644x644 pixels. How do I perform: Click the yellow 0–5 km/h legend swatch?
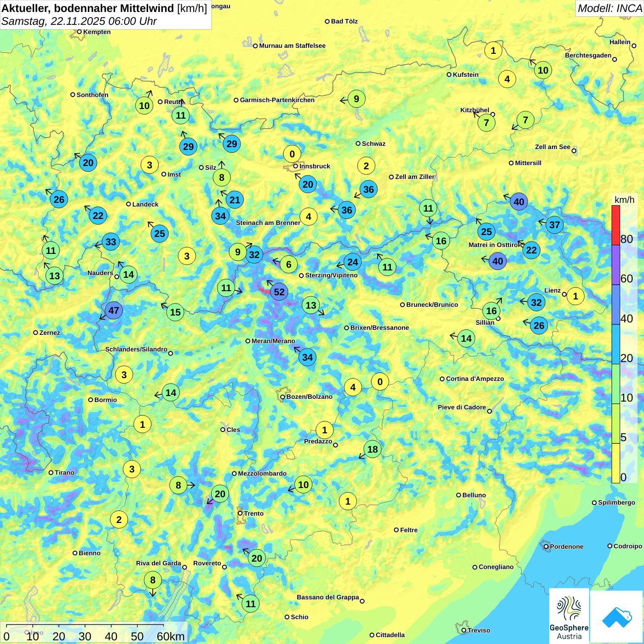coord(615,463)
